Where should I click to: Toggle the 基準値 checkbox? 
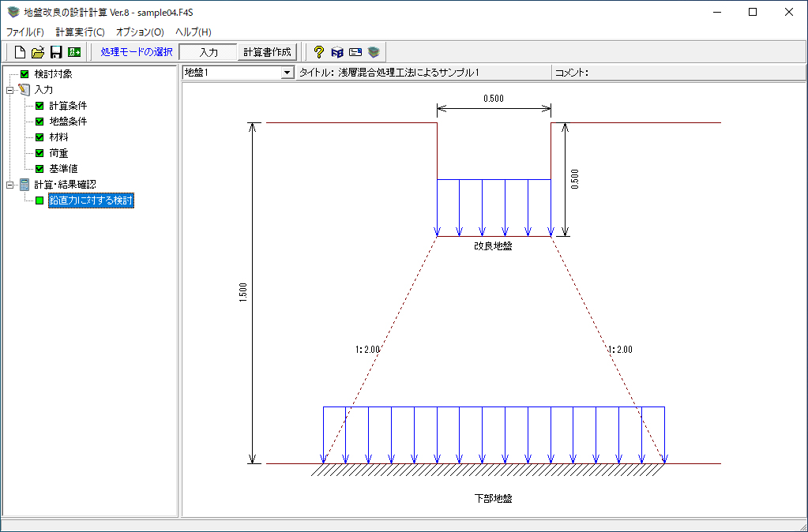39,168
